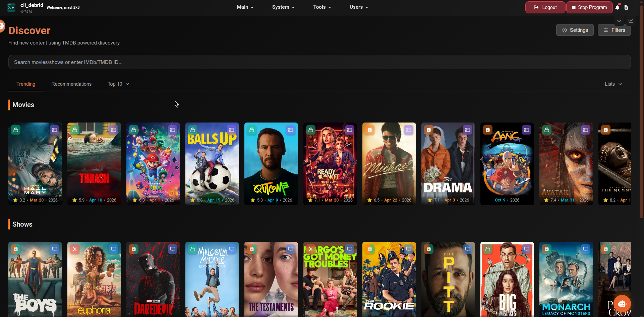Click the green status badge on Outcome
Screen dimensions: 644x317
[252, 130]
